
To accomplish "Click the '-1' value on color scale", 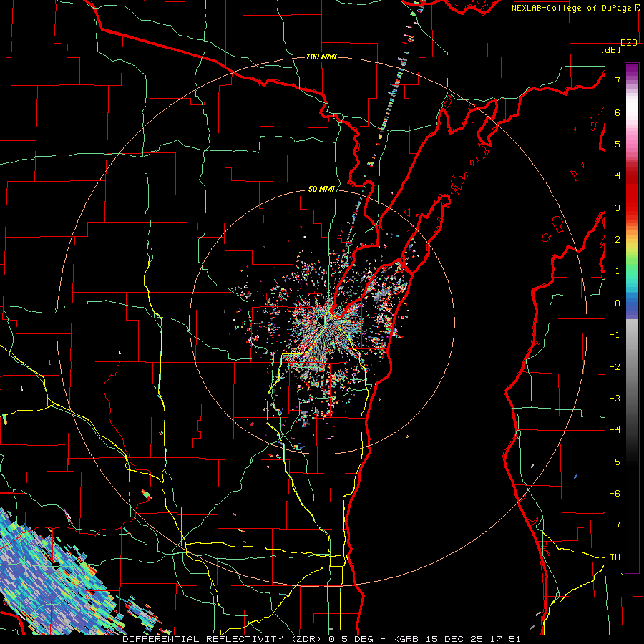I will [x=615, y=335].
